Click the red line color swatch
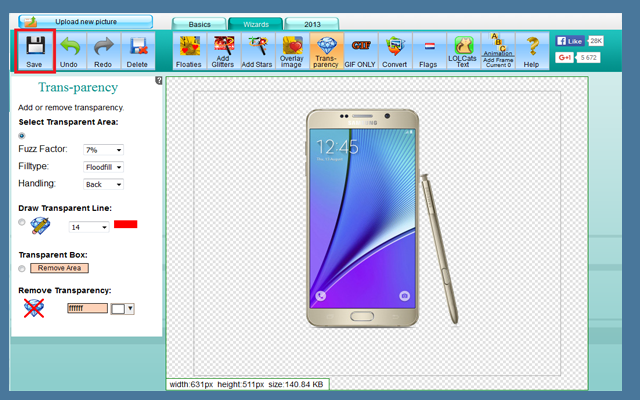640x400 pixels. tap(126, 224)
